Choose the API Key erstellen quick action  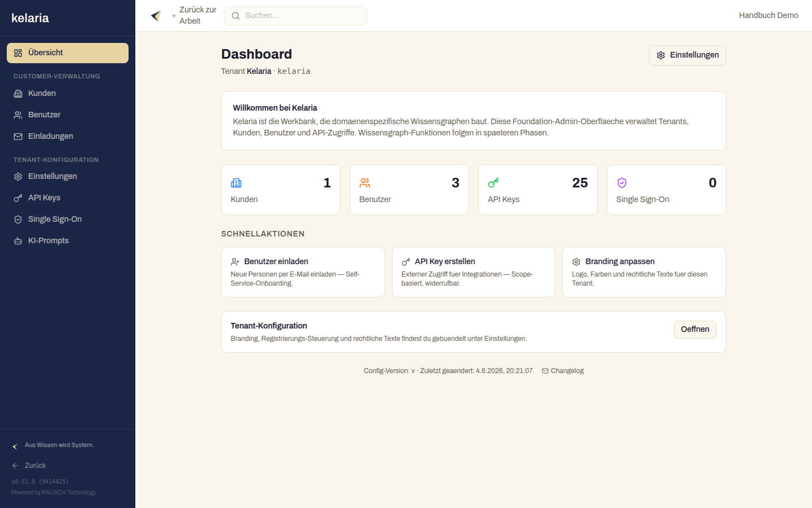(x=474, y=272)
